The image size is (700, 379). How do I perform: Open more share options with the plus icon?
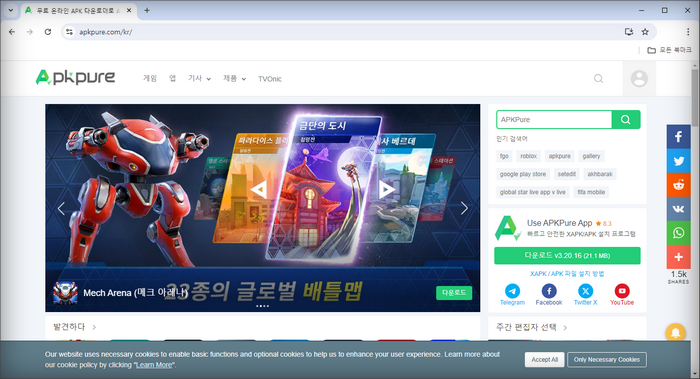[678, 257]
